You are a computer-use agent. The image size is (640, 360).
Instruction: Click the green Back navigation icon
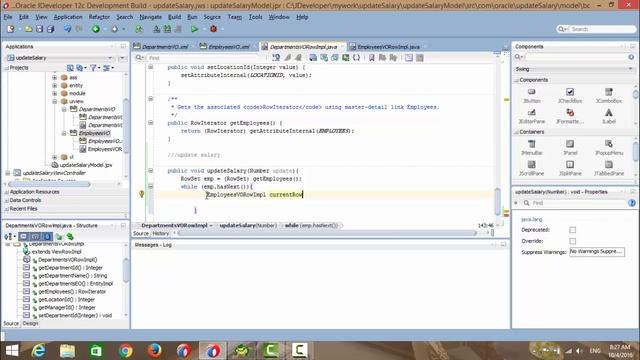[x=96, y=29]
